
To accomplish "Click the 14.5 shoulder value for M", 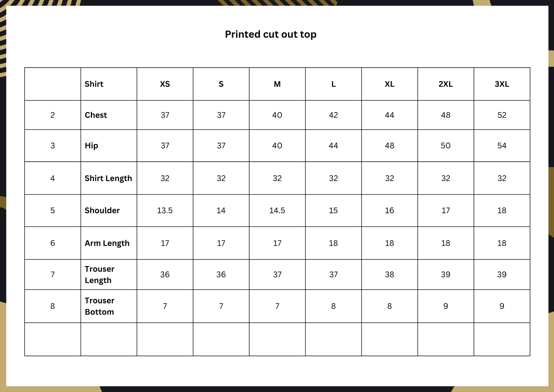I will tap(277, 211).
